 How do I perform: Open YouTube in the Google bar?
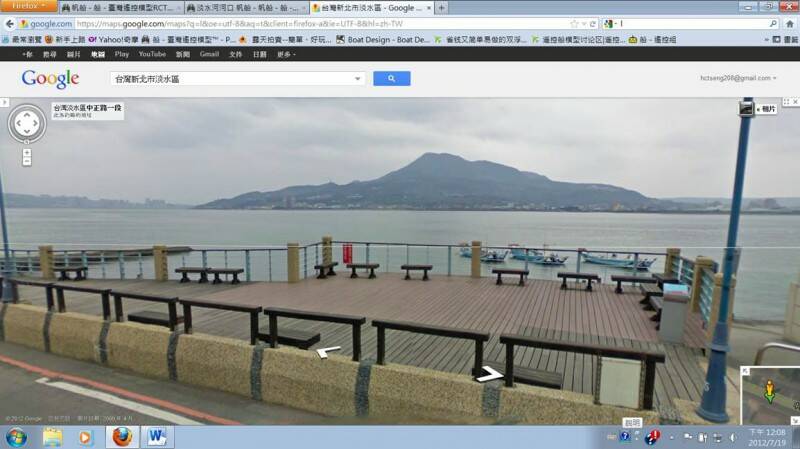[152, 54]
